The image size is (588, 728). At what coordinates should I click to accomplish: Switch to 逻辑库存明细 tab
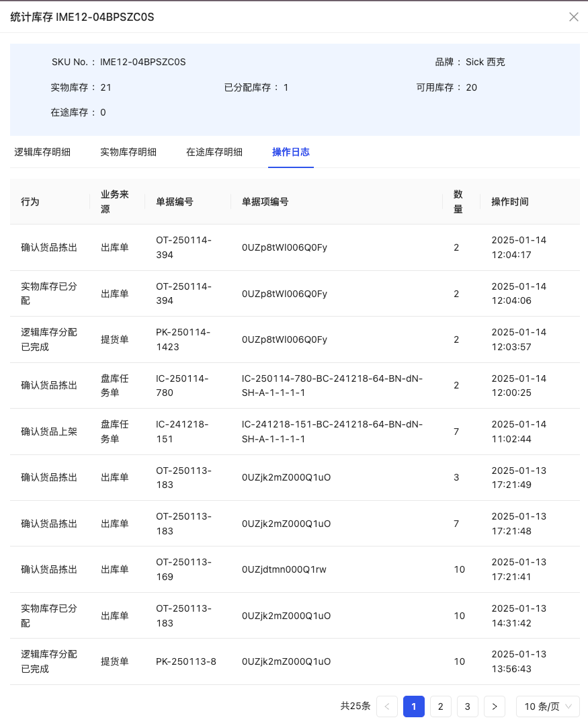[42, 152]
